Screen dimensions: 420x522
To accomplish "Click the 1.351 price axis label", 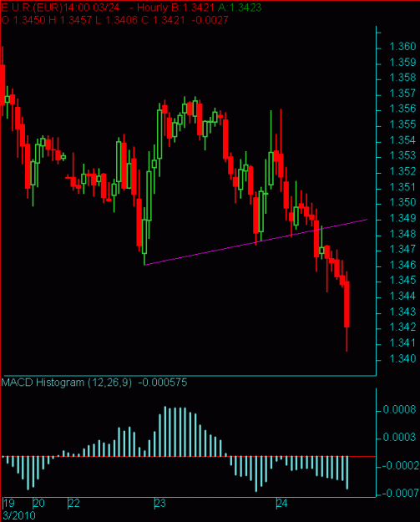I will 402,187.
